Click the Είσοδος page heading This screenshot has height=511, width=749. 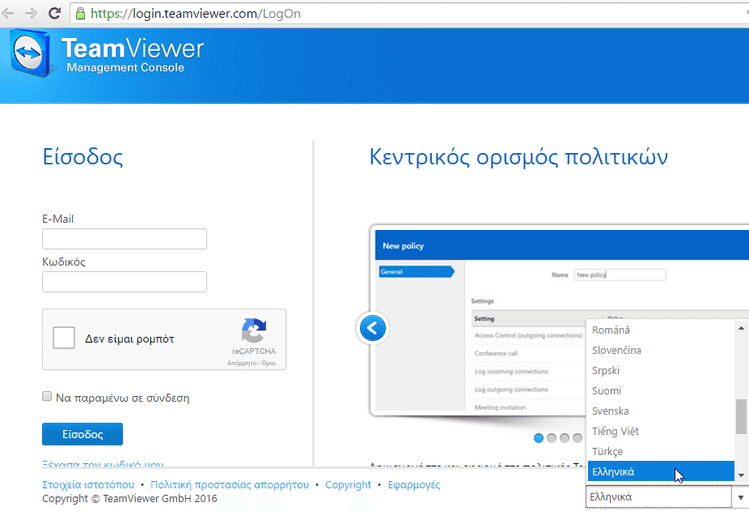[83, 157]
